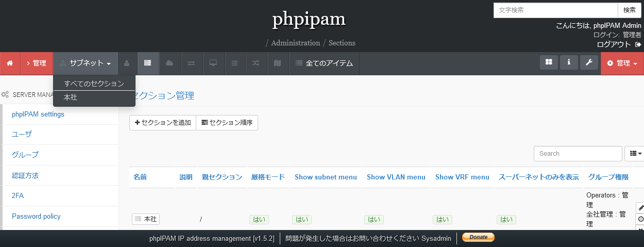
Task: Click the red 管理 breadcrumb tab
Action: (37, 63)
